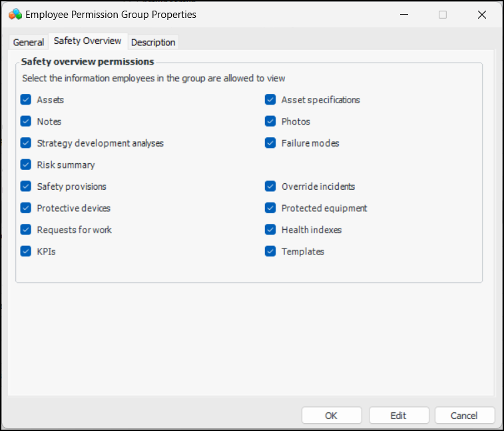504x431 pixels.
Task: Minimize the properties dialog window
Action: pyautogui.click(x=402, y=14)
